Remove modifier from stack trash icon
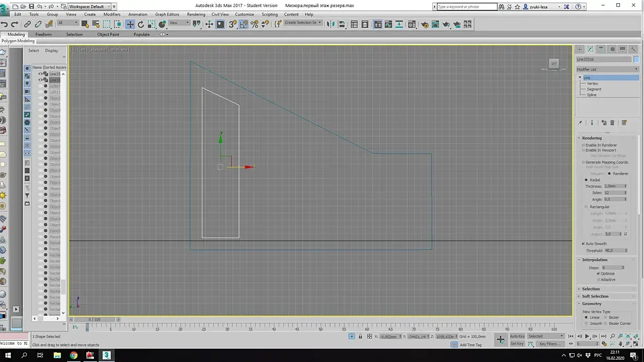This screenshot has height=362, width=644. [x=612, y=123]
